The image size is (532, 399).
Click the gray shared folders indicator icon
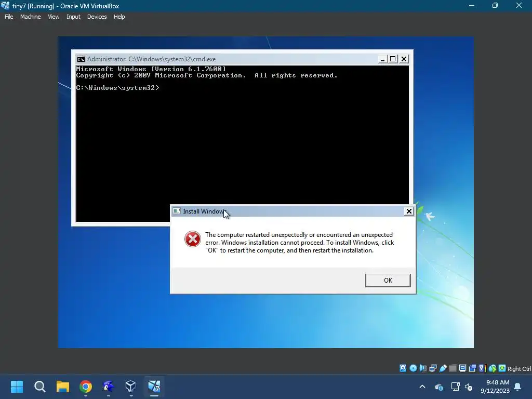tap(453, 368)
